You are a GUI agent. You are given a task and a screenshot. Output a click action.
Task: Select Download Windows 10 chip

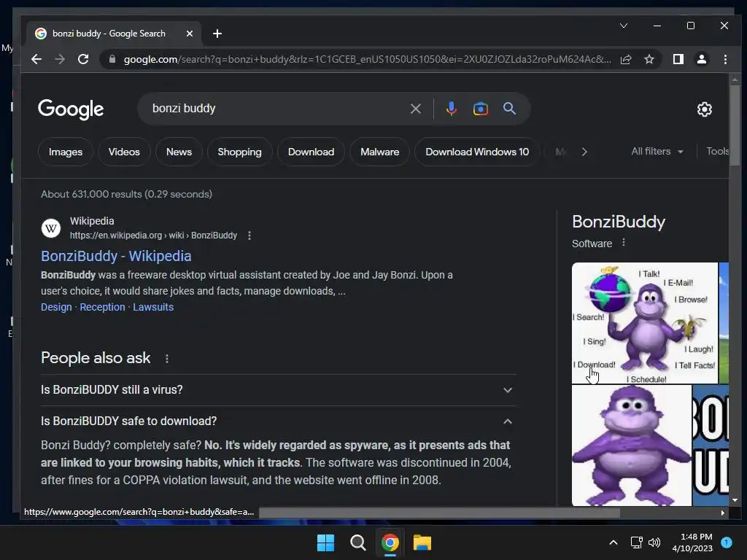coord(477,152)
